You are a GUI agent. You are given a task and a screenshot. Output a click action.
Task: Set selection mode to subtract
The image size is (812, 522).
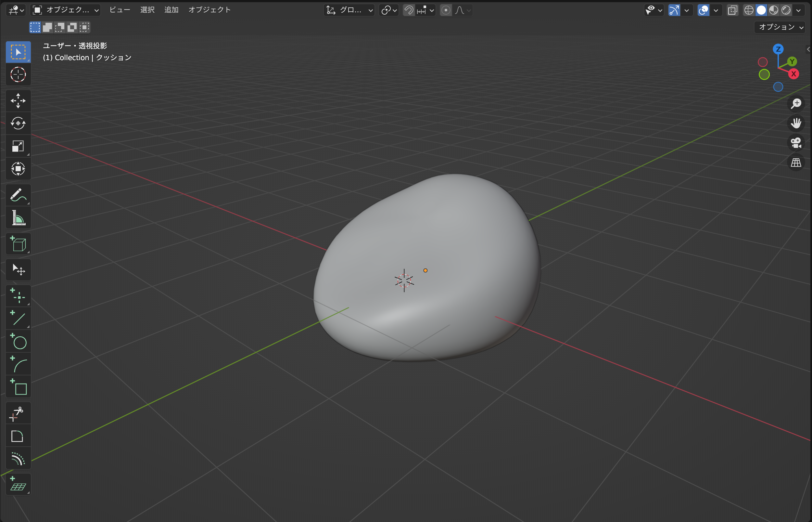[59, 27]
